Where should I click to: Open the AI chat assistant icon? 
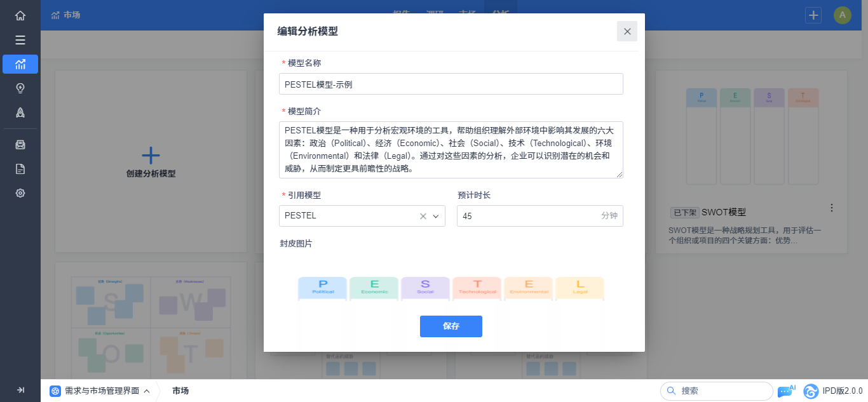click(787, 391)
